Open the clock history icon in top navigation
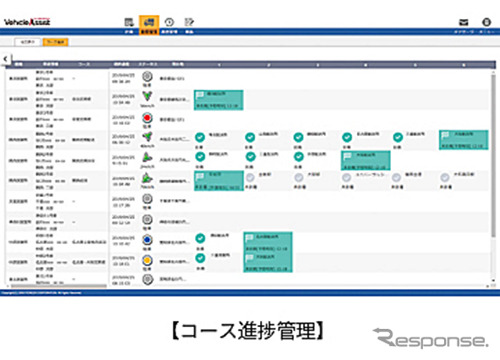This screenshot has width=500, height=360. (169, 22)
